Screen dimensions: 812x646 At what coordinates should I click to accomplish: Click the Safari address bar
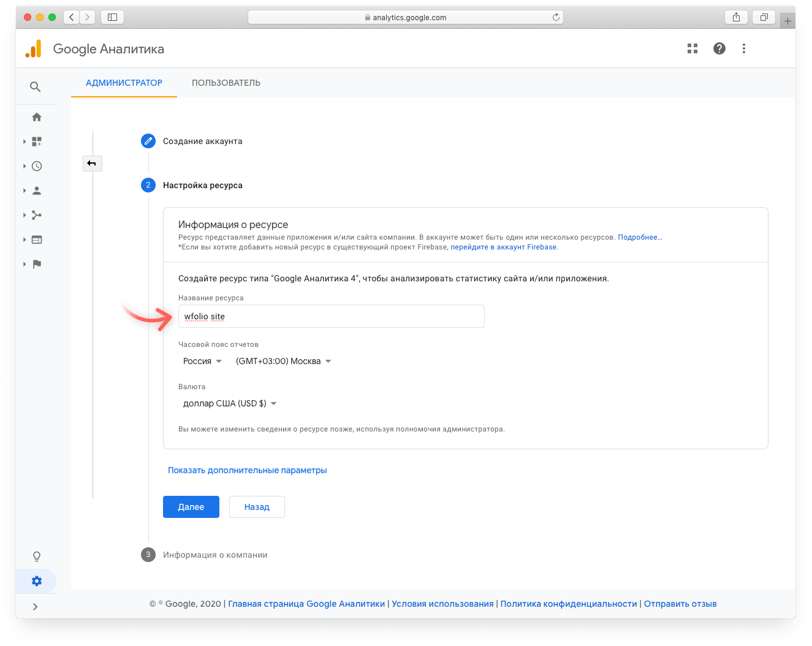(x=406, y=17)
